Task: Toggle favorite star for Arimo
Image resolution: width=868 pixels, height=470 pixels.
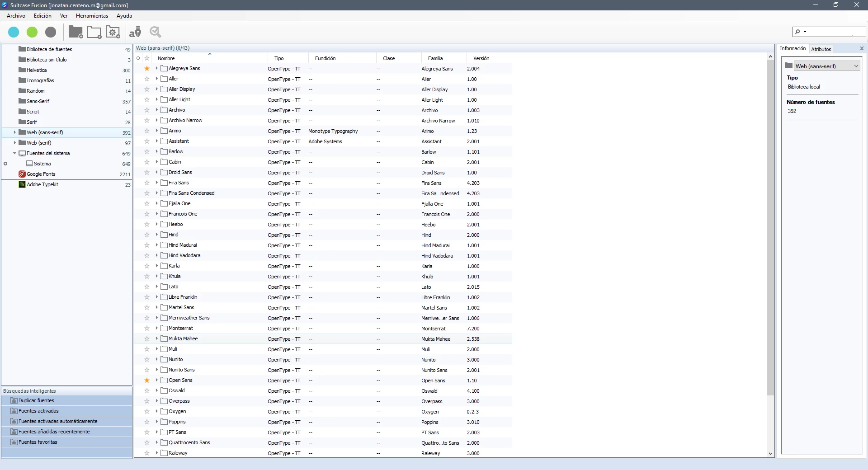Action: pyautogui.click(x=147, y=131)
